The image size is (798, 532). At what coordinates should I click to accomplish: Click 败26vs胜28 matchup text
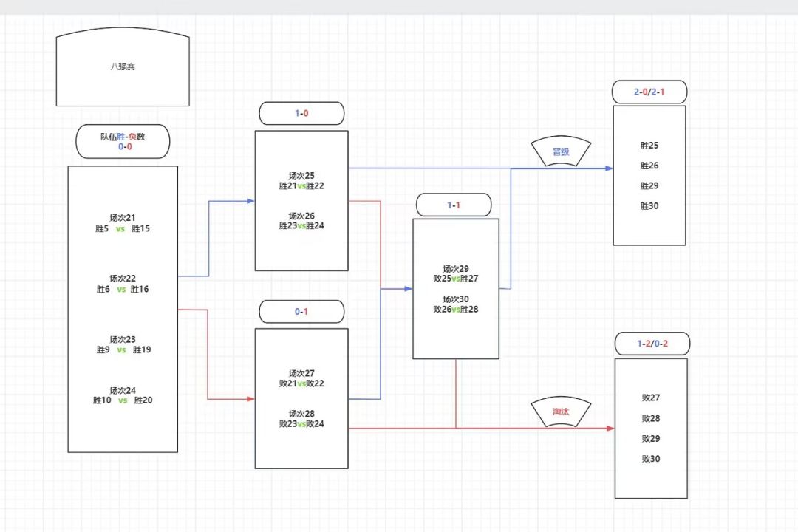456,309
